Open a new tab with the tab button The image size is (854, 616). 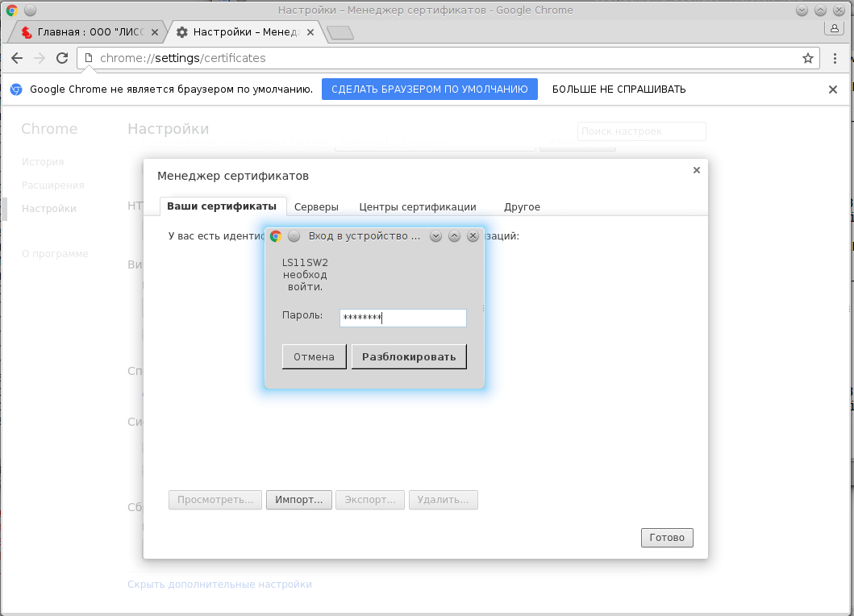coord(340,33)
